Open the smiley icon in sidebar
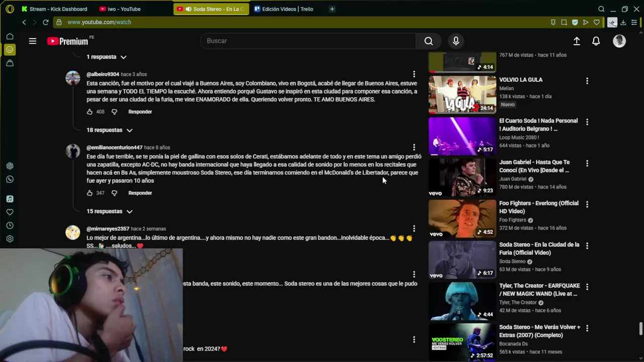 (x=10, y=50)
